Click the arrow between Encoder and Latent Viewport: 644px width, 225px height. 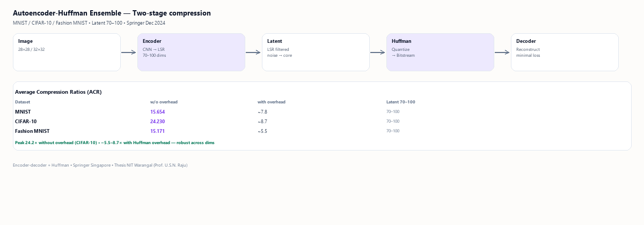[253, 52]
